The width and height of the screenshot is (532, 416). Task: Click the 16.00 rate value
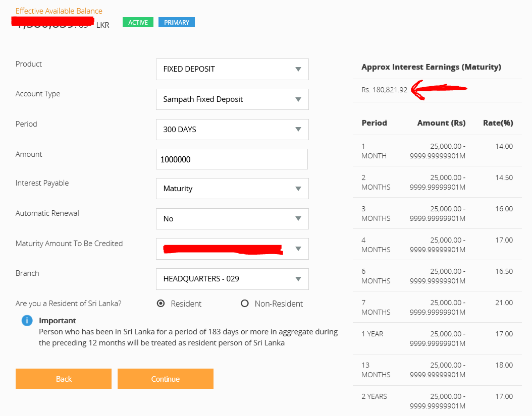tap(504, 209)
